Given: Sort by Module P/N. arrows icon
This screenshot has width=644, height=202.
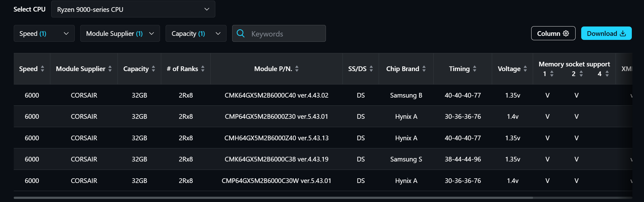Looking at the screenshot, I should (x=297, y=69).
